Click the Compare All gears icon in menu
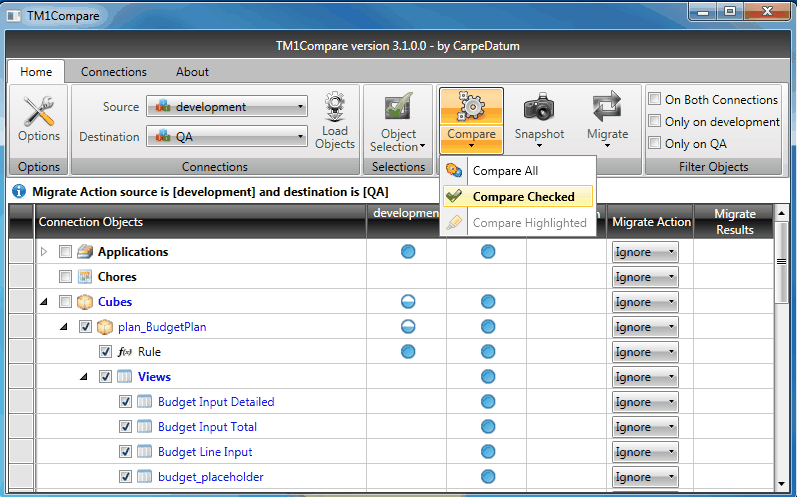This screenshot has width=797, height=497. (x=453, y=170)
